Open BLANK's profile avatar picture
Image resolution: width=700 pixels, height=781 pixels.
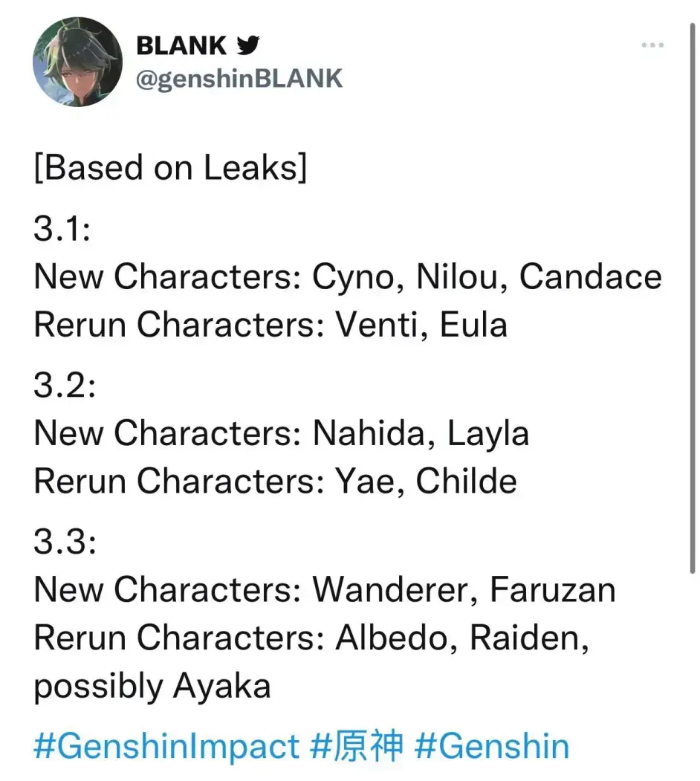coord(77,62)
